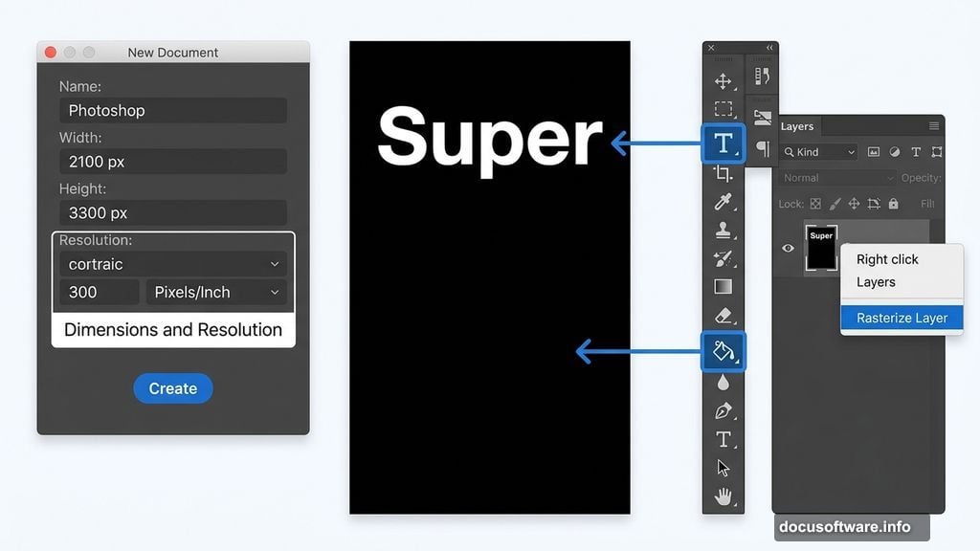Open the Normal blend mode dropdown

coord(837,178)
